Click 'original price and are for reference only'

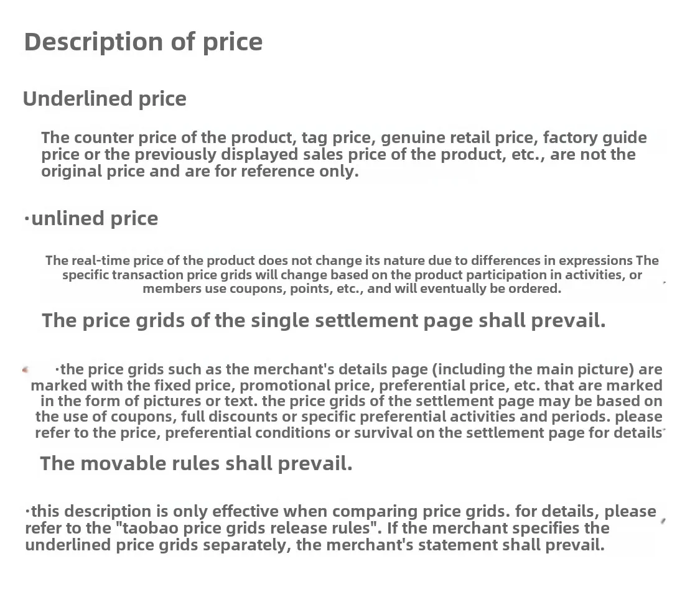coord(200,172)
